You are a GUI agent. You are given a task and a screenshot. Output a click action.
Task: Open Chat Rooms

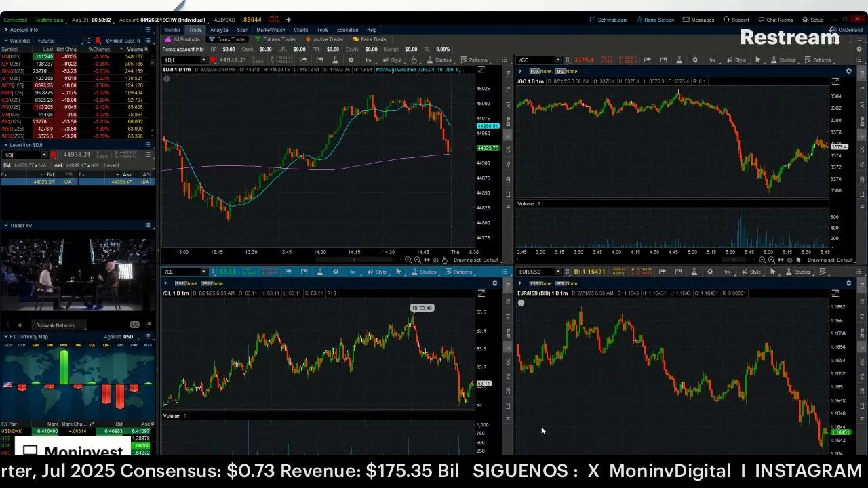click(x=775, y=20)
